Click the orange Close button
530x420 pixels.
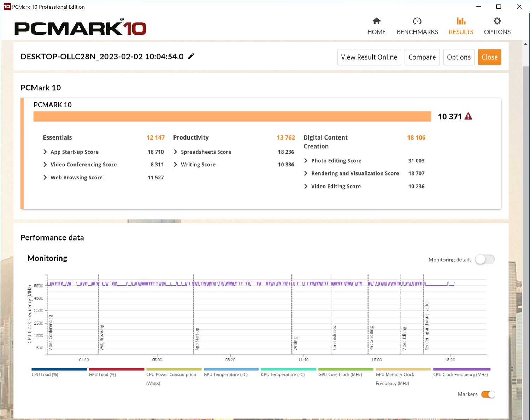coord(490,57)
